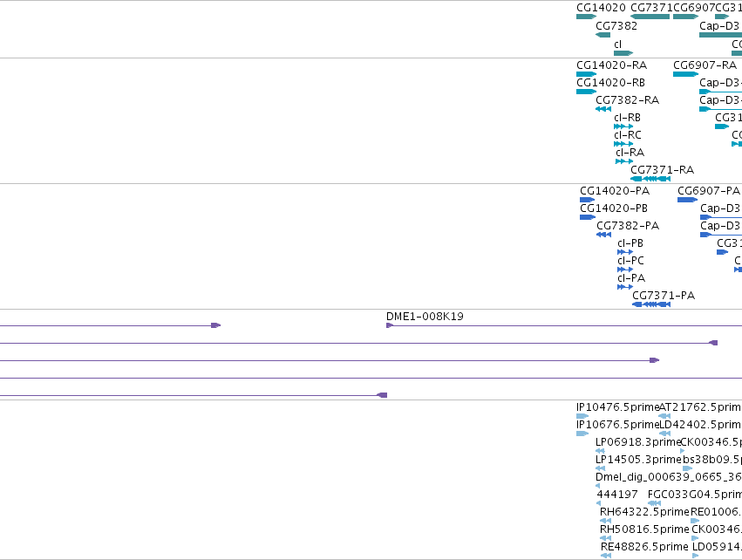Open the DME1-008K19 BAC clone
The width and height of the screenshot is (742, 560).
pos(425,317)
